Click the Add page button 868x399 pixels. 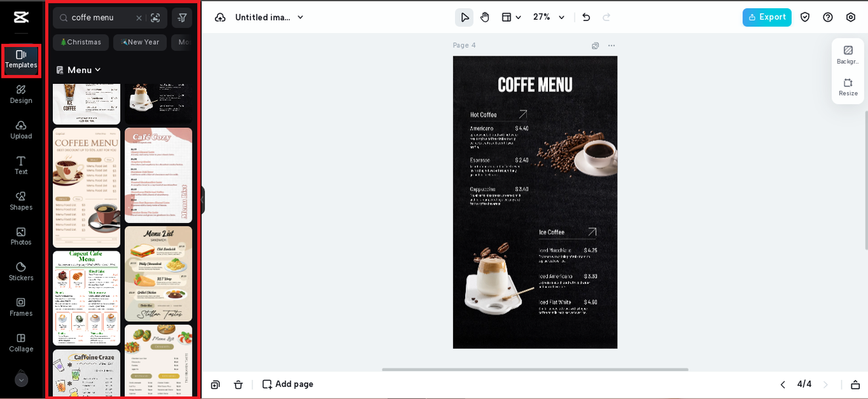[288, 384]
